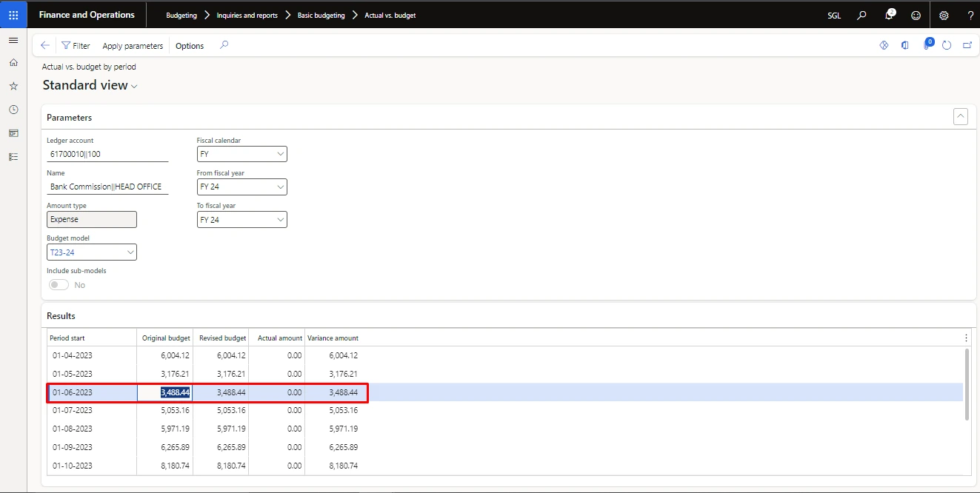Click revised budget 6,265.89 cell
The height and width of the screenshot is (493, 980).
[221, 447]
